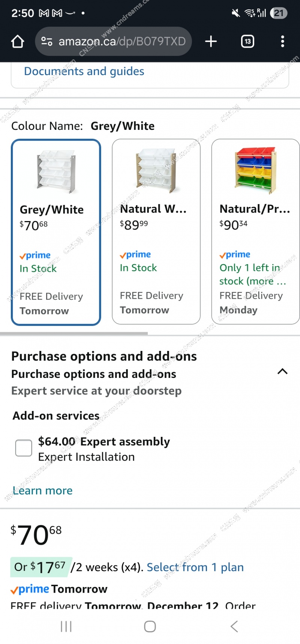This screenshot has width=300, height=644.
Task: Tick the $64.00 Expert assembly checkbox
Action: 24,448
